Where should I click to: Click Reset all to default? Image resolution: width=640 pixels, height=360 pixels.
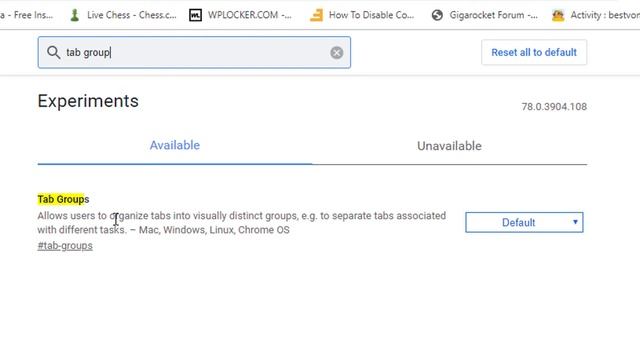(x=534, y=52)
